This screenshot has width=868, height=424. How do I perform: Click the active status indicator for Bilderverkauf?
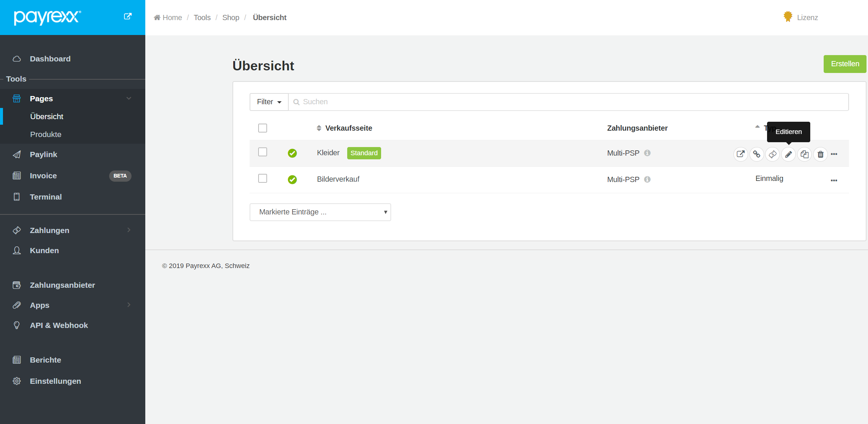coord(292,179)
